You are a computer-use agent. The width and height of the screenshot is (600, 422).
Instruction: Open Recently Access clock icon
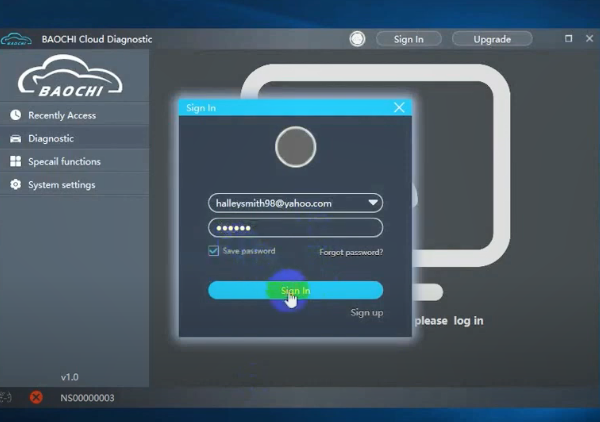point(16,115)
